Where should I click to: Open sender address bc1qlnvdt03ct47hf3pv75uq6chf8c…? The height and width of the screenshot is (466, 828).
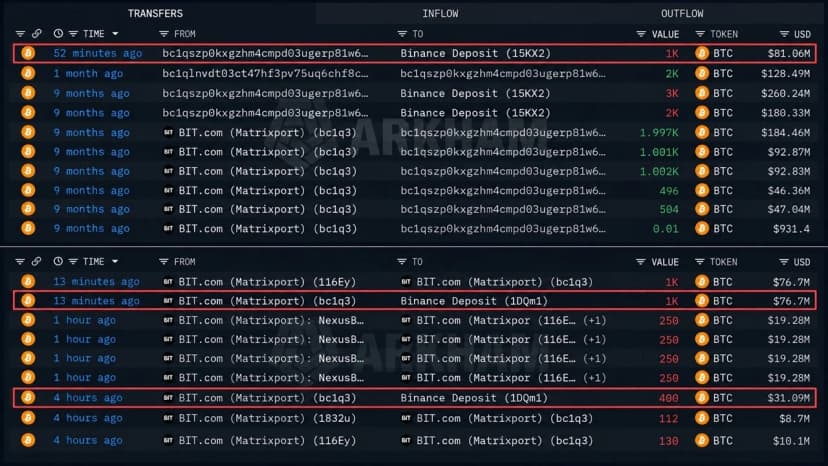266,73
